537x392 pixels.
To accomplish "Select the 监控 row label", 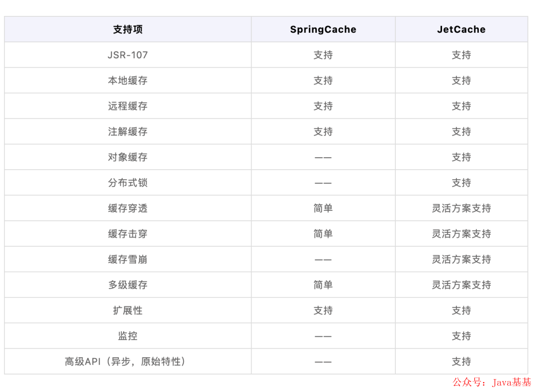I will tap(128, 336).
